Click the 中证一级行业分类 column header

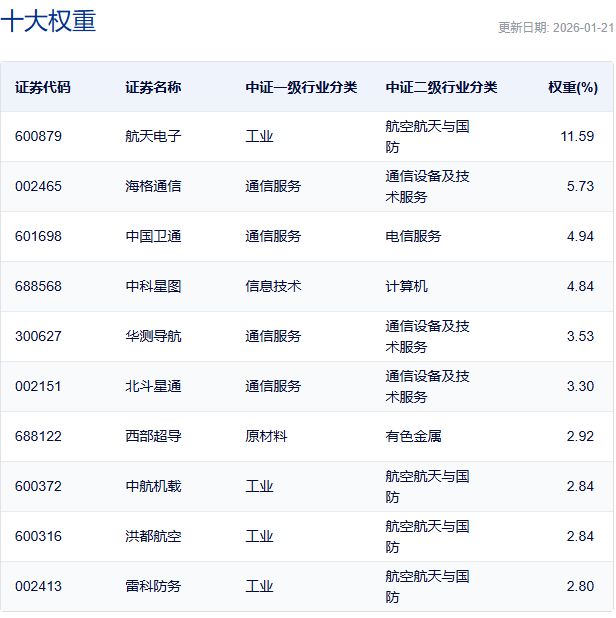[x=301, y=87]
